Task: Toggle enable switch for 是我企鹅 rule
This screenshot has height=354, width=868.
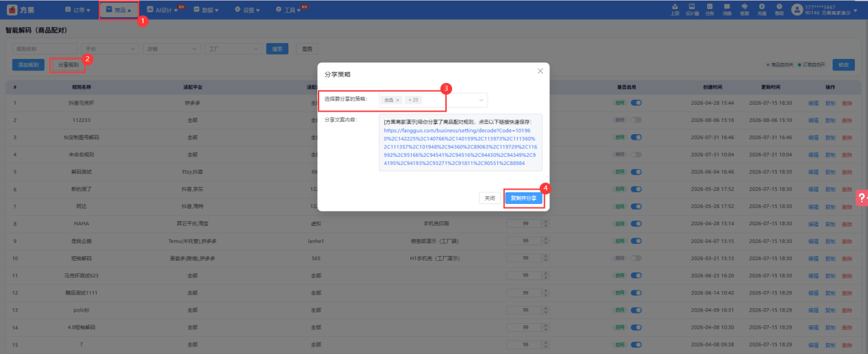Action: click(x=636, y=241)
